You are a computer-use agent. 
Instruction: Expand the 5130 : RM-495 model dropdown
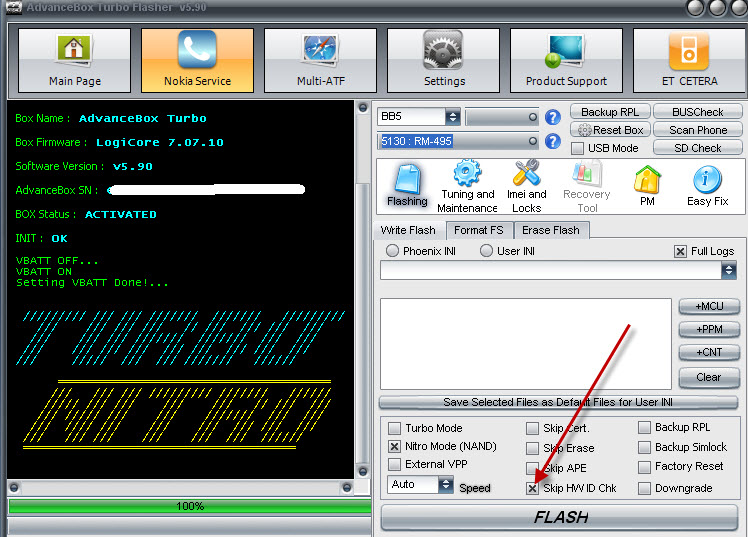coord(532,141)
